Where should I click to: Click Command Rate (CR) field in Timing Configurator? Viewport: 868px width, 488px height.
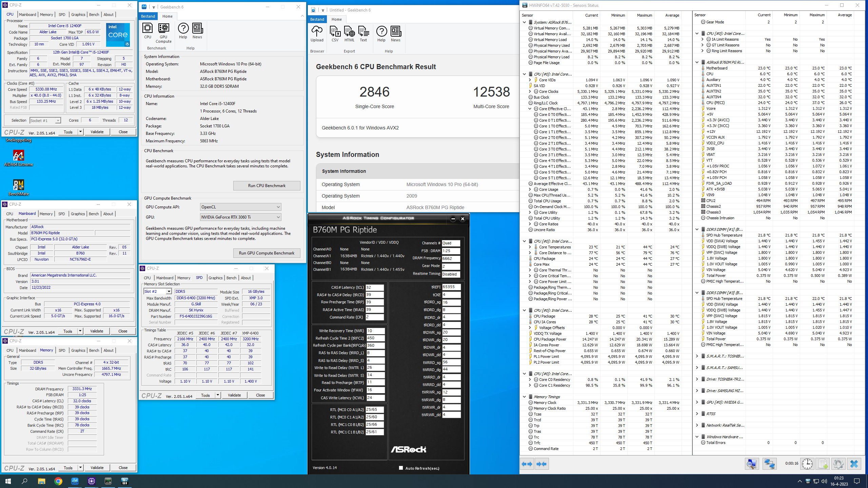(375, 317)
